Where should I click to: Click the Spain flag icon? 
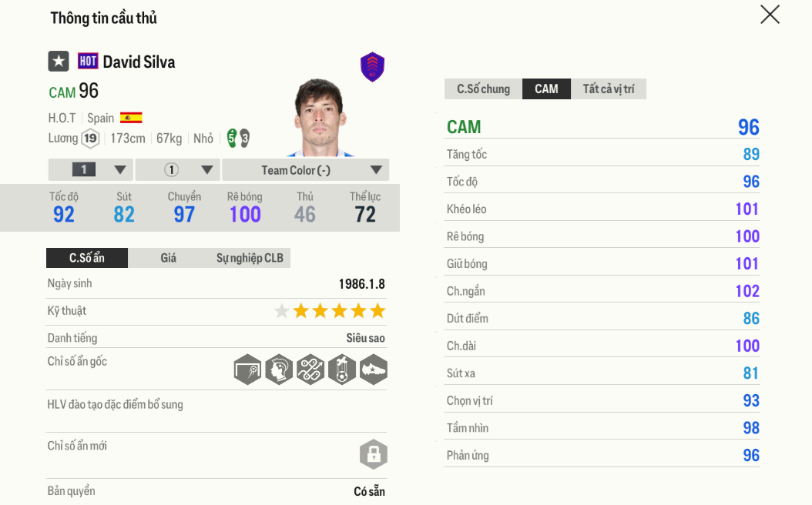[131, 118]
